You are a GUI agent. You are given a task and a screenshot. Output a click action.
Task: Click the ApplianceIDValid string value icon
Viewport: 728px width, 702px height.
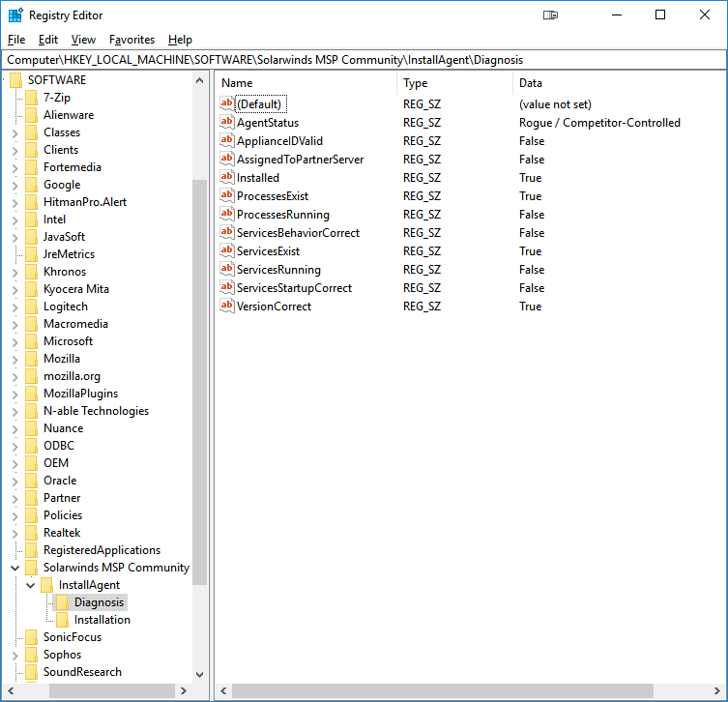[x=226, y=140]
